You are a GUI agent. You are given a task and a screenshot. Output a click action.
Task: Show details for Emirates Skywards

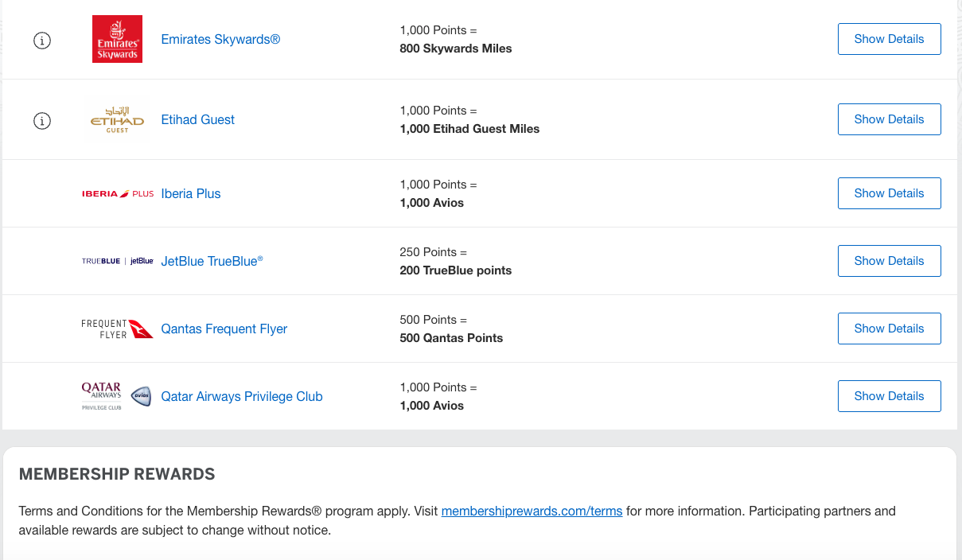[x=890, y=39]
